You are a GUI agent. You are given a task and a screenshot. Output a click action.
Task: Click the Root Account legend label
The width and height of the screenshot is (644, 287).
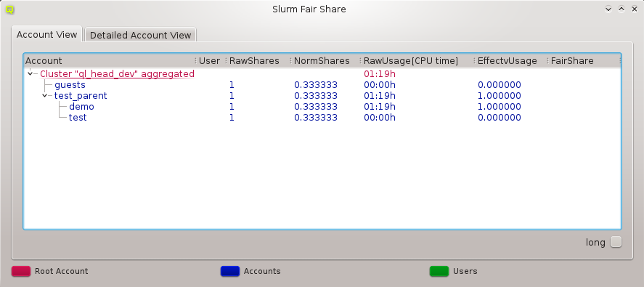point(61,271)
